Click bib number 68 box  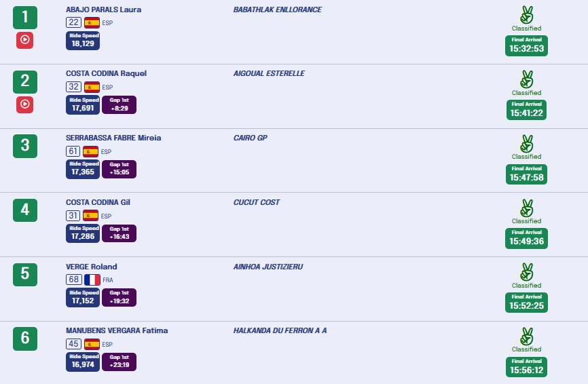click(x=73, y=280)
